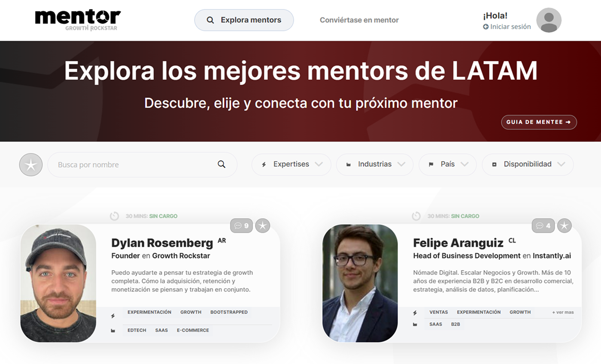Click the magnifier icon in Explora mentors
The height and width of the screenshot is (364, 601).
tap(210, 20)
